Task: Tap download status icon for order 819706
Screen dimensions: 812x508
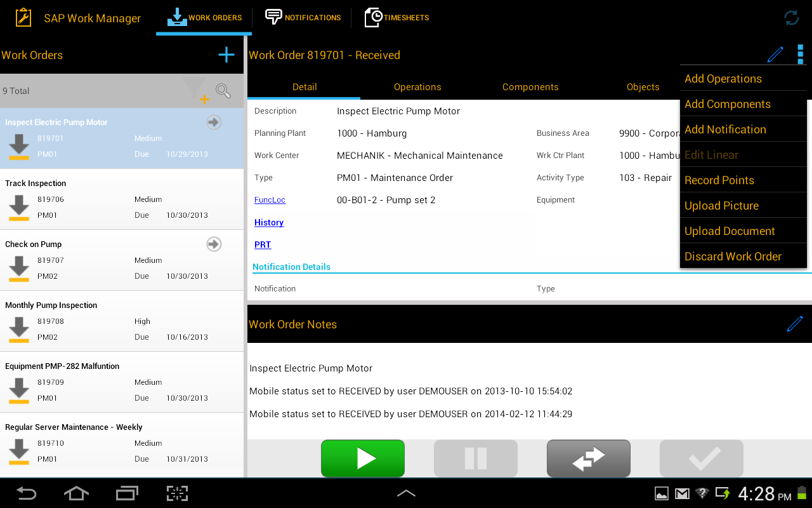Action: (19, 208)
